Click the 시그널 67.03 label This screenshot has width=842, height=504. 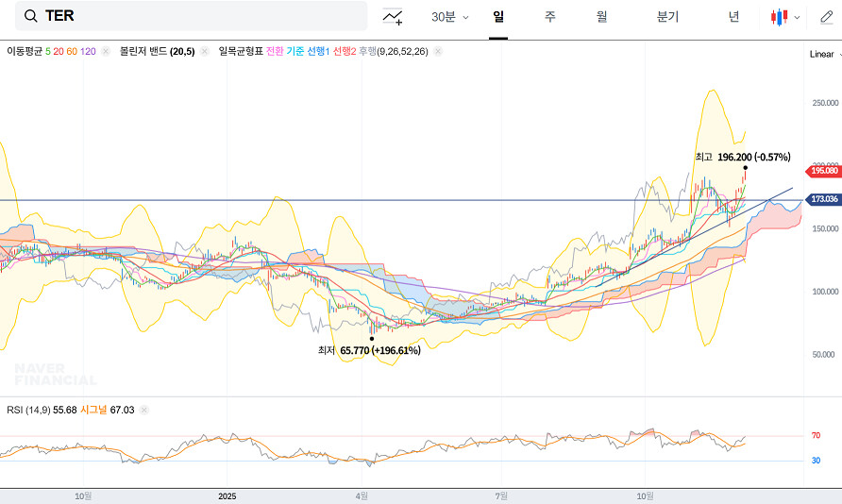coord(107,410)
